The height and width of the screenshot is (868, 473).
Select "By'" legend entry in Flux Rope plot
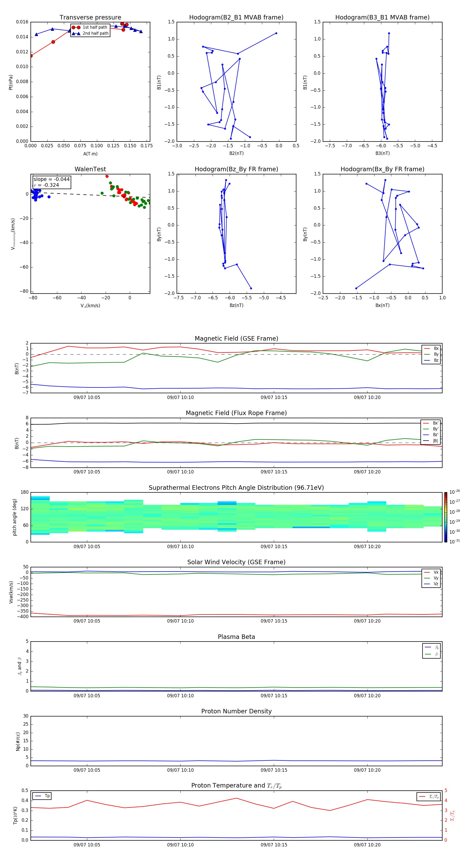click(431, 429)
